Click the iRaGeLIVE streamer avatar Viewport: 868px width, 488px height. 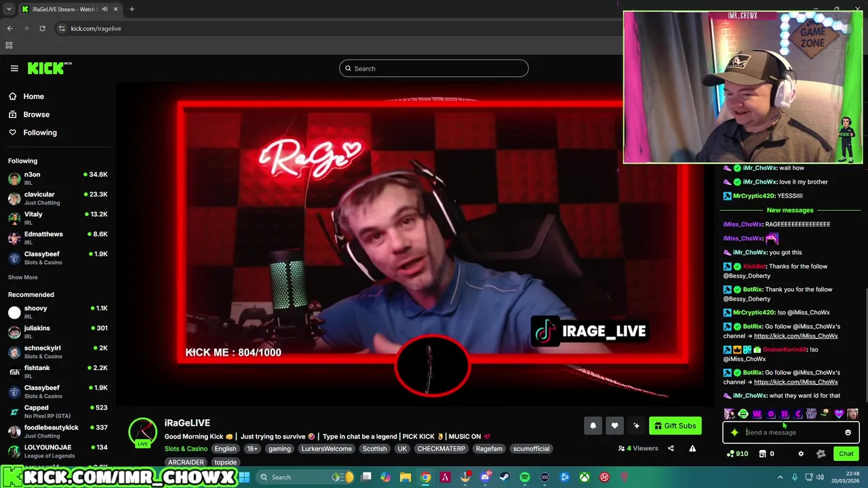pos(142,432)
